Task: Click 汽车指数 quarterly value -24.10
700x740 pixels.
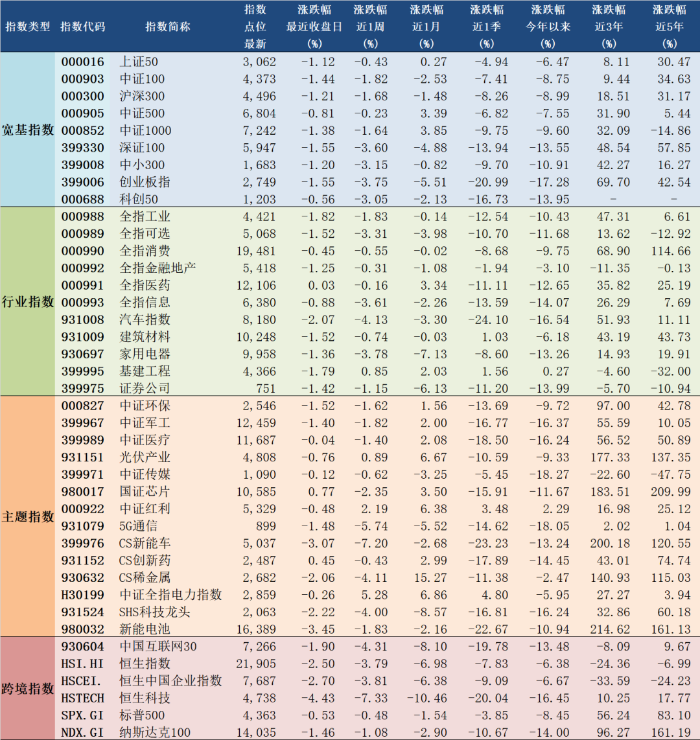Action: click(488, 320)
